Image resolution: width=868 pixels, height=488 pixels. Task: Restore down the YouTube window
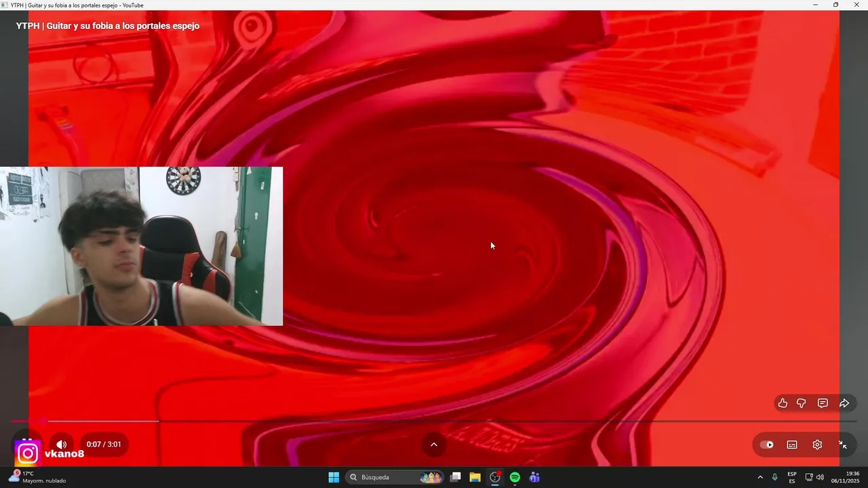pos(835,5)
